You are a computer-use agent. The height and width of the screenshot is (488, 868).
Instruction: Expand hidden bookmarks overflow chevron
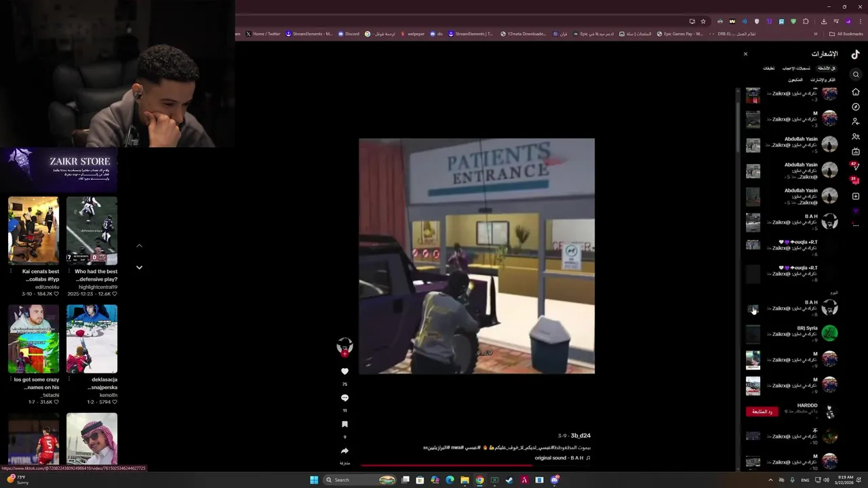816,34
